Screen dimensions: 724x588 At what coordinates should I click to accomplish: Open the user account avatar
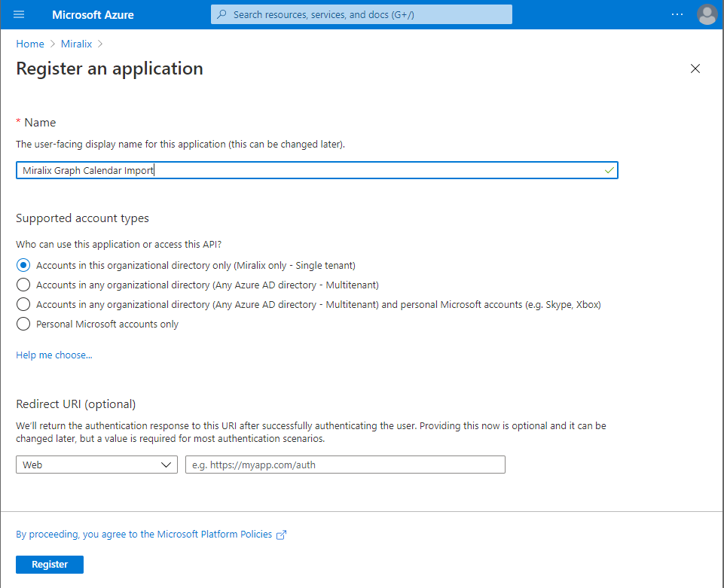[707, 14]
